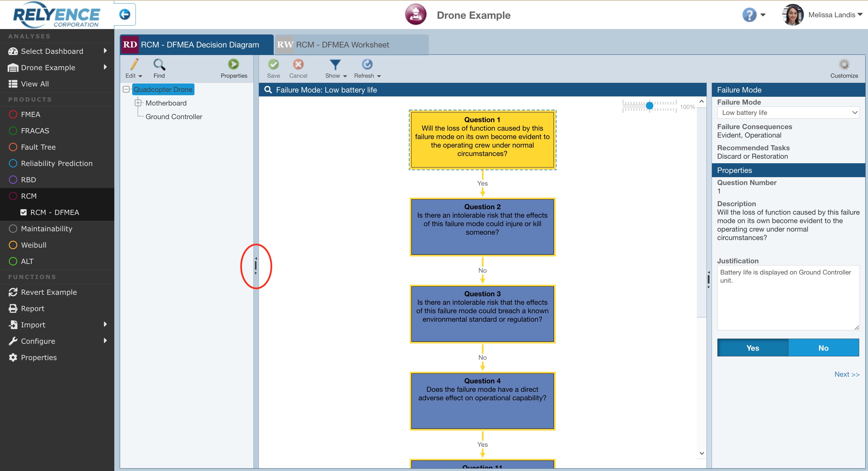The width and height of the screenshot is (868, 471).
Task: Click the Save checkmark icon
Action: pyautogui.click(x=273, y=64)
